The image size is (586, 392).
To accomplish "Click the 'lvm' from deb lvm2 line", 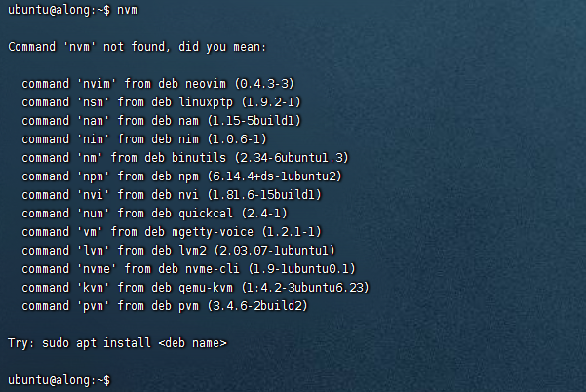I will click(178, 251).
